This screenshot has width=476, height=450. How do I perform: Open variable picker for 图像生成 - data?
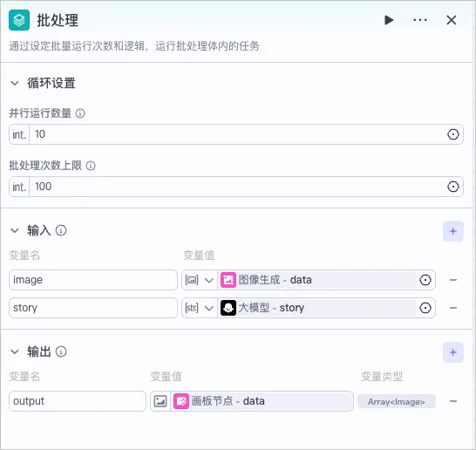point(425,280)
